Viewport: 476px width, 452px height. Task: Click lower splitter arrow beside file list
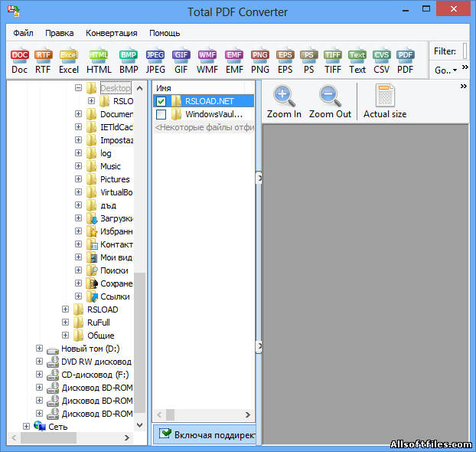(259, 346)
